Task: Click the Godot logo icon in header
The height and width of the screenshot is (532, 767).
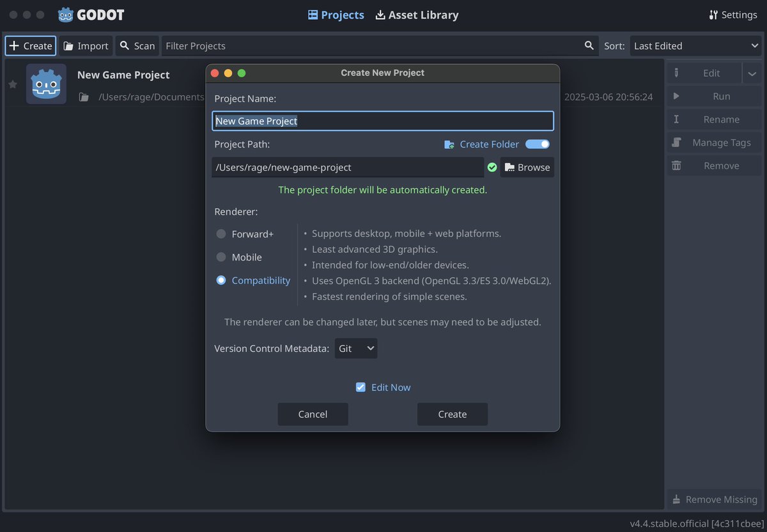Action: (65, 15)
